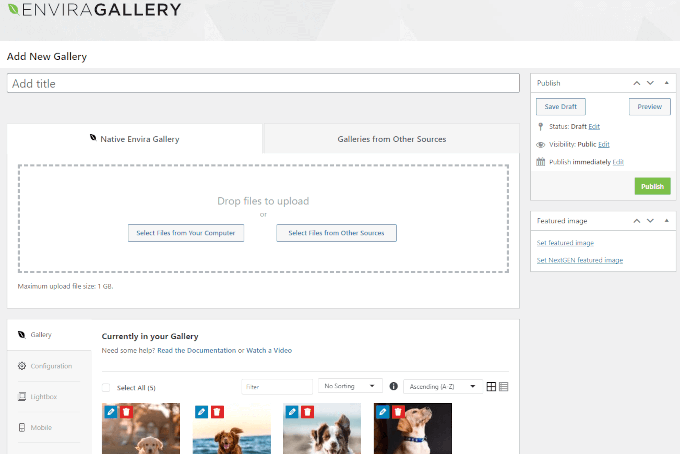
Task: Click the sorting info icon
Action: pos(393,386)
